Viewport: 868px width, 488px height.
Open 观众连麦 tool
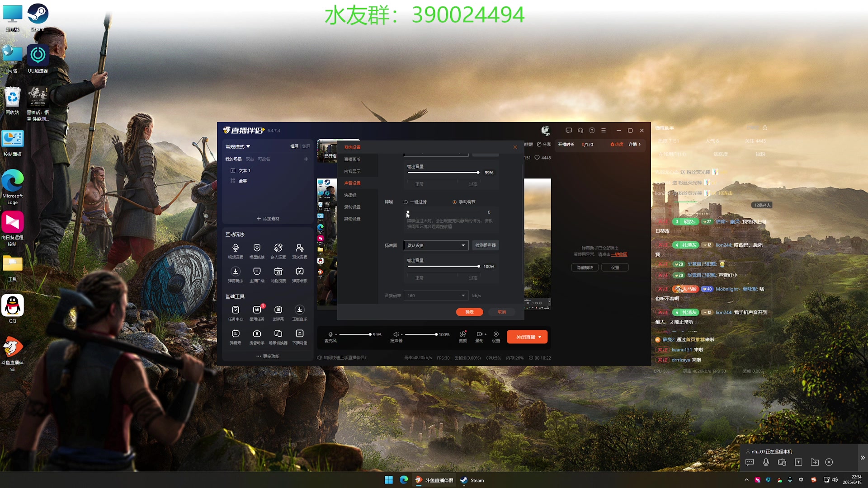pyautogui.click(x=299, y=251)
